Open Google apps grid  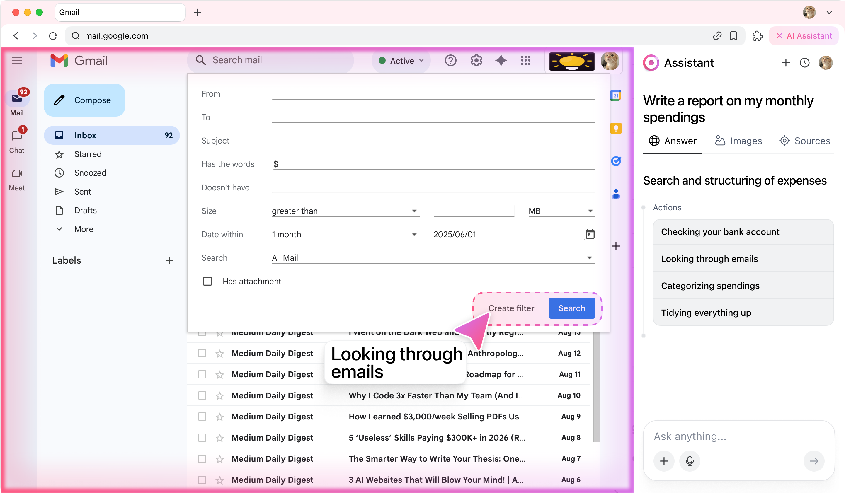(x=525, y=61)
